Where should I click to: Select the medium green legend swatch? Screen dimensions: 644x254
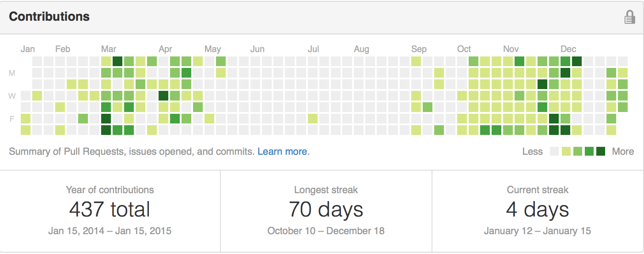[589, 151]
